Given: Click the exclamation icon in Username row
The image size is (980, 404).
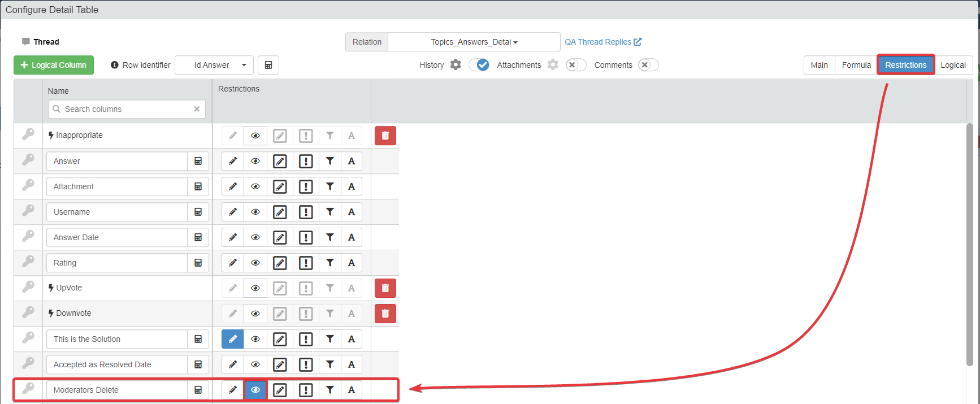Looking at the screenshot, I should pos(306,212).
